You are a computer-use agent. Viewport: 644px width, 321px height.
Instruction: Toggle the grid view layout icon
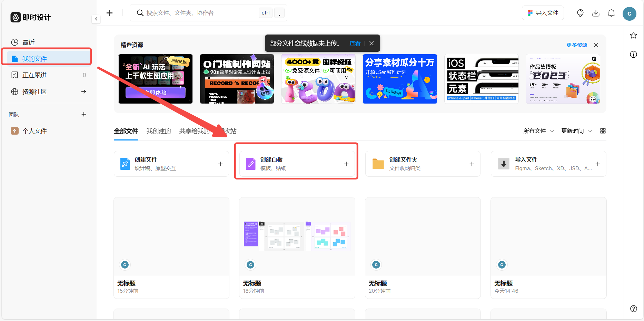tap(603, 131)
